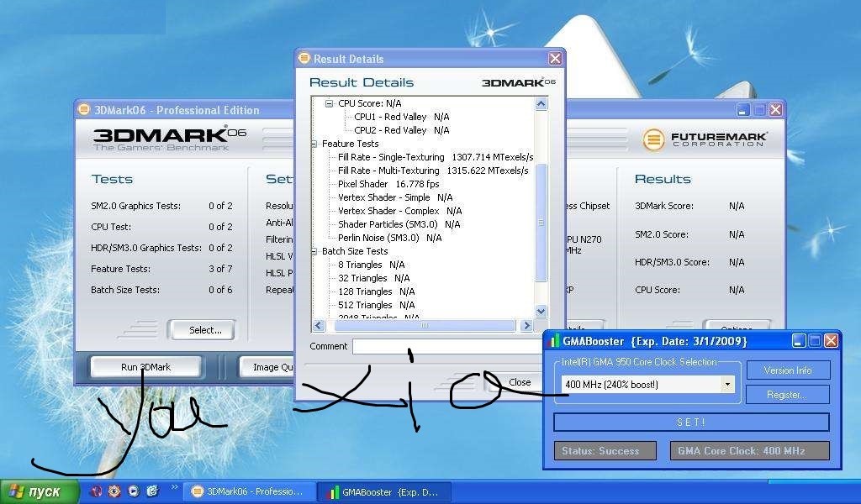Open the fourth quick launch icon

(153, 491)
